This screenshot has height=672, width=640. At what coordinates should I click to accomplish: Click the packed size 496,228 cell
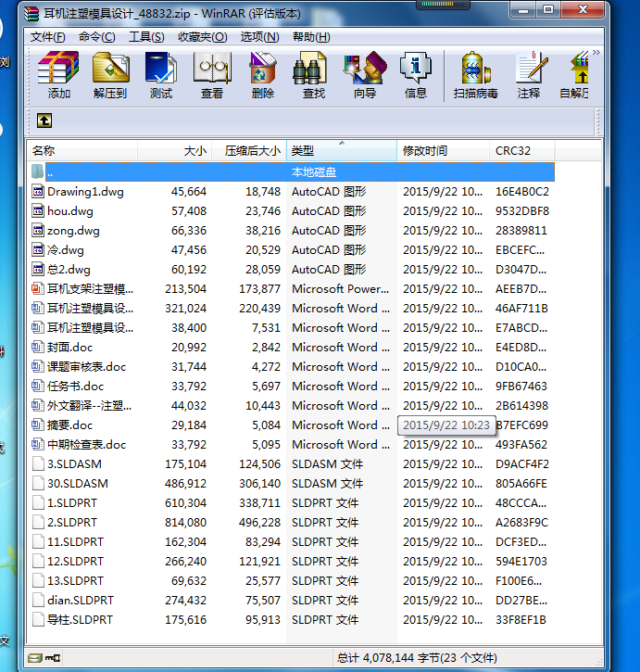[259, 523]
